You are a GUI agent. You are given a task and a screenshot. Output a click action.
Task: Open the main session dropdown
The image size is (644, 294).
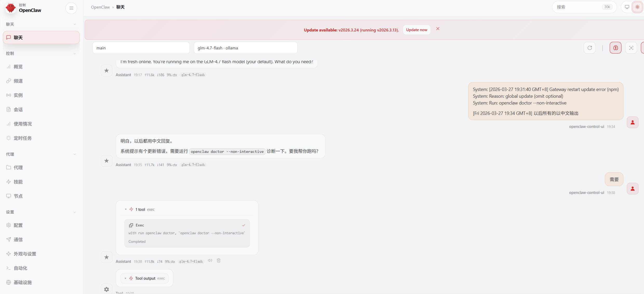click(x=141, y=48)
